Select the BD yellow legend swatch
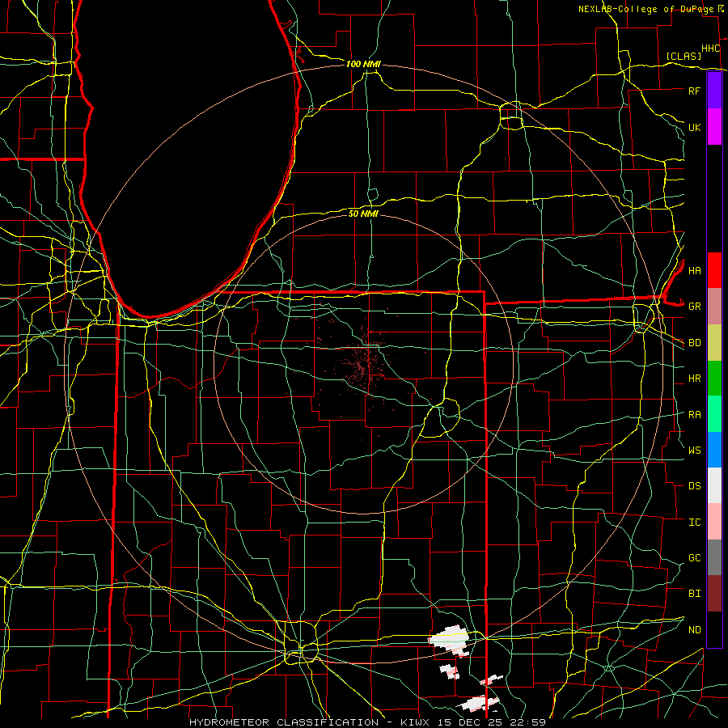 [714, 343]
